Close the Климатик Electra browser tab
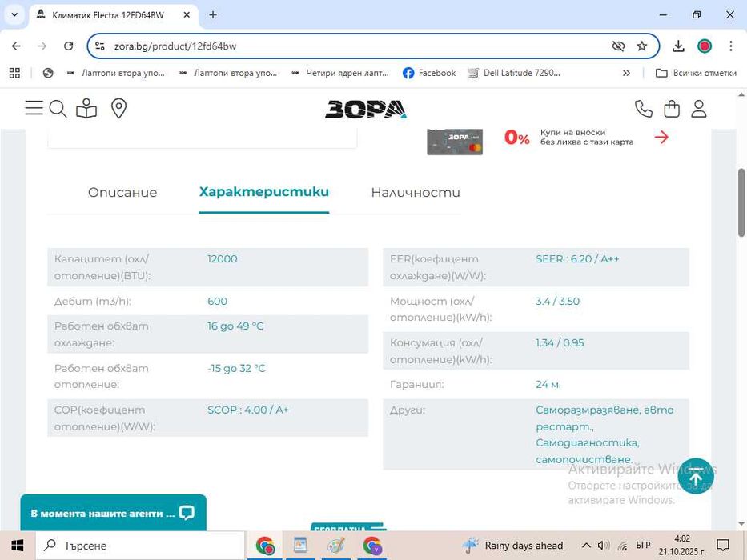 (187, 14)
